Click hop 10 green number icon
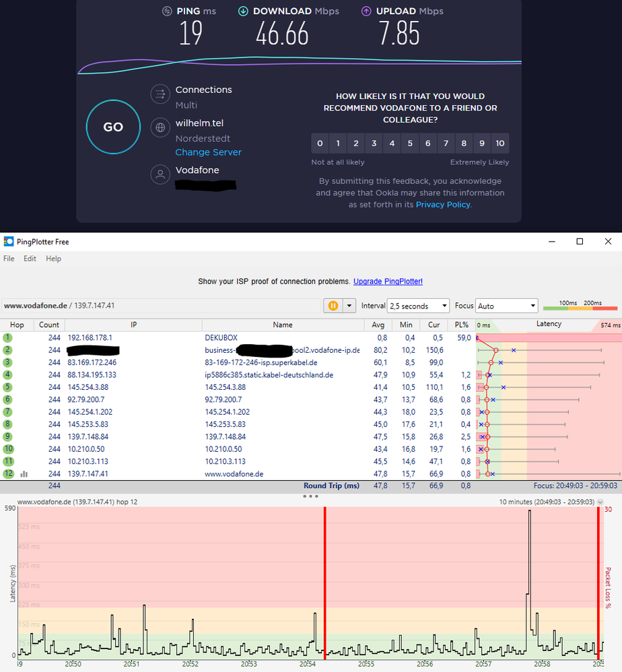Viewport: 622px width, 672px height. tap(8, 449)
